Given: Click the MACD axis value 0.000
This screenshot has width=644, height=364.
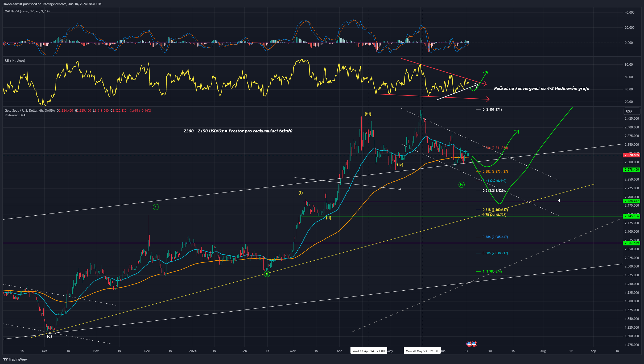Looking at the screenshot, I should pos(629,43).
